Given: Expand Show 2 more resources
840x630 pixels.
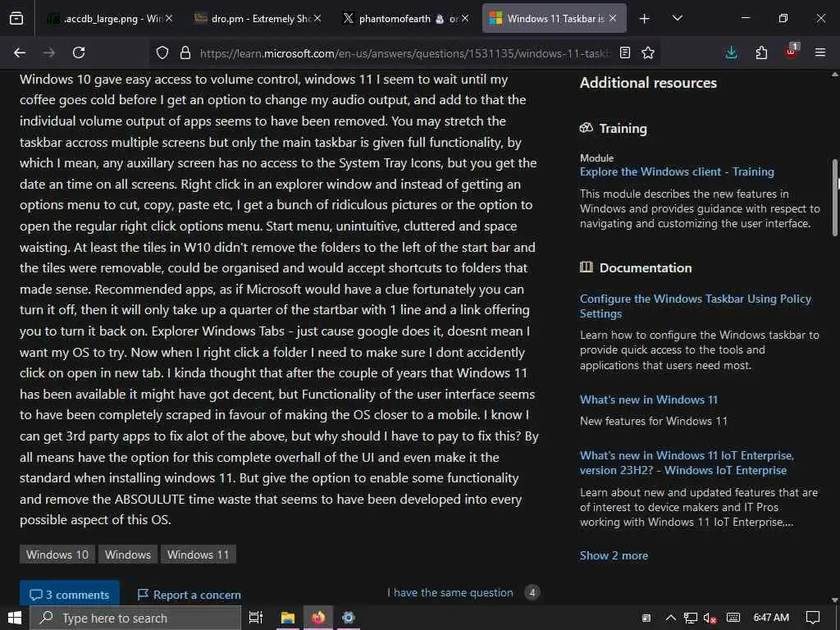Looking at the screenshot, I should coord(614,555).
